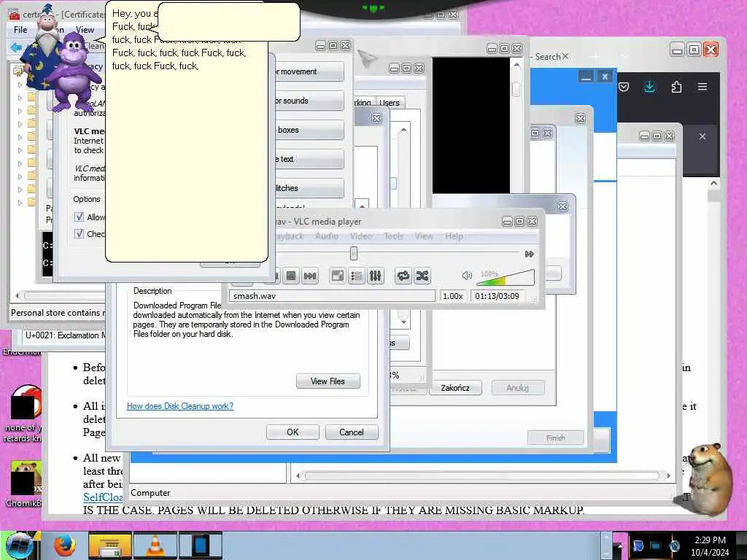
Task: Open the VLC View menu
Action: [x=424, y=236]
